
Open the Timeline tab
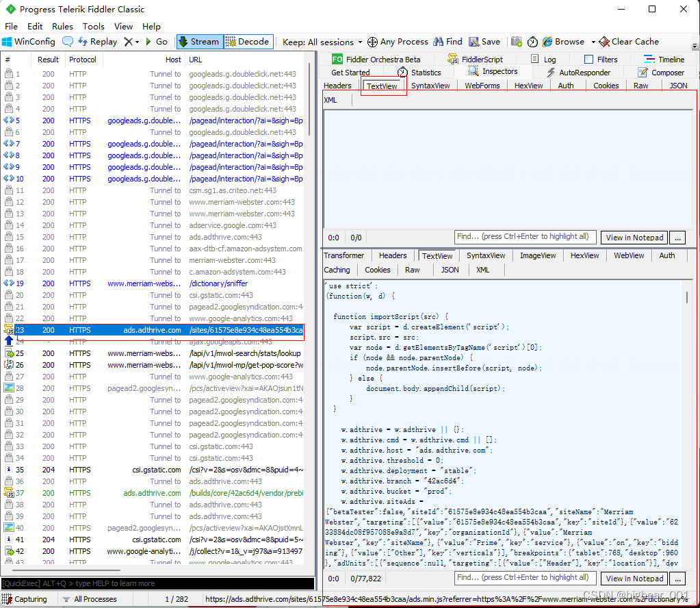click(664, 60)
